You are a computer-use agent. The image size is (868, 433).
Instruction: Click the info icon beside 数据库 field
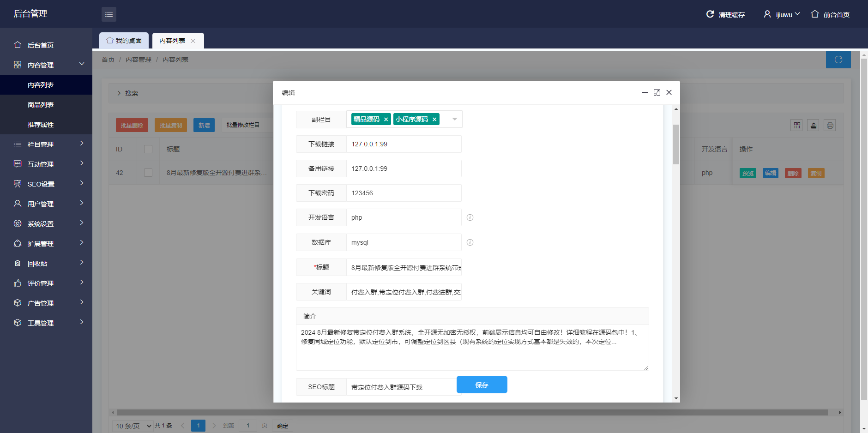click(470, 242)
